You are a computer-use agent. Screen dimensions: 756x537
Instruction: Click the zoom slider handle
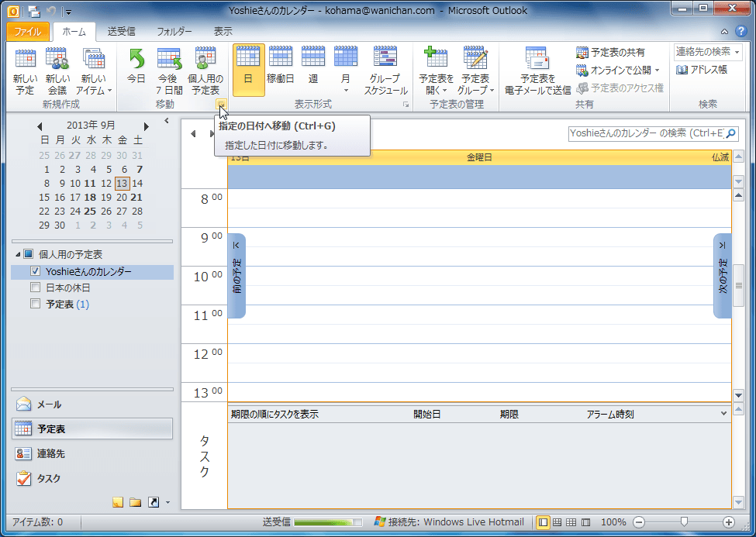684,522
